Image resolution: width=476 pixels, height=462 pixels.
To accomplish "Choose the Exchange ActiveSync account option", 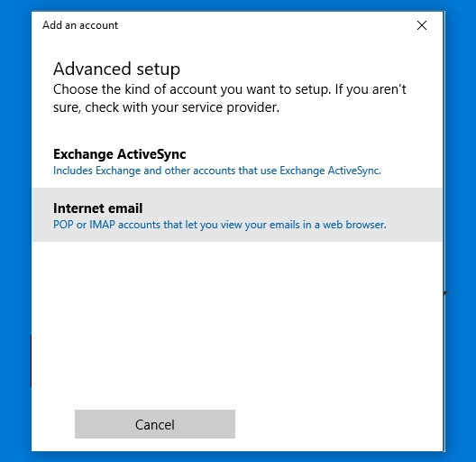I will pyautogui.click(x=237, y=162).
